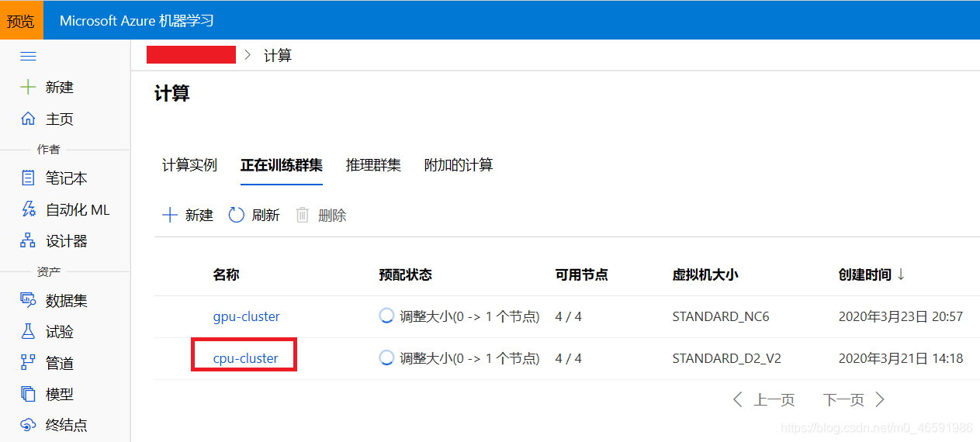Click the Models cube icon
This screenshot has width=980, height=442.
(x=28, y=394)
